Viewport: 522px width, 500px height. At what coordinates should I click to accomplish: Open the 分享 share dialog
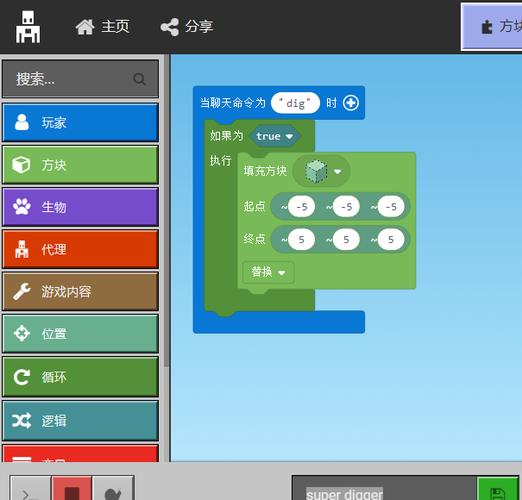coord(187,27)
